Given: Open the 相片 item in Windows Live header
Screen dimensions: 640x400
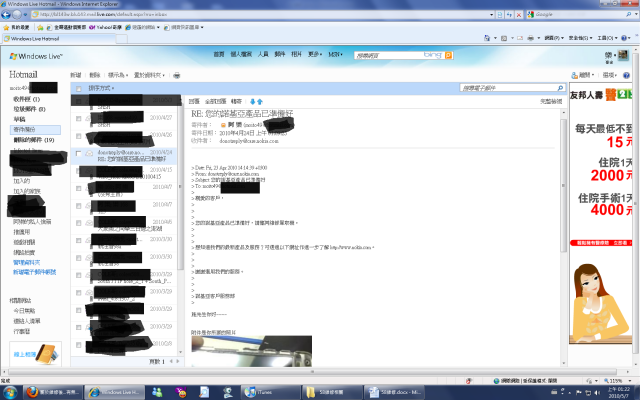Looking at the screenshot, I should (296, 54).
